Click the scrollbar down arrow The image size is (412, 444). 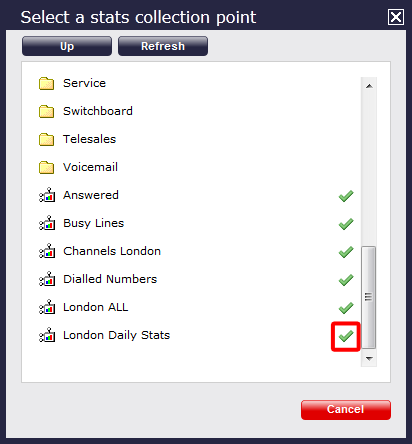369,358
